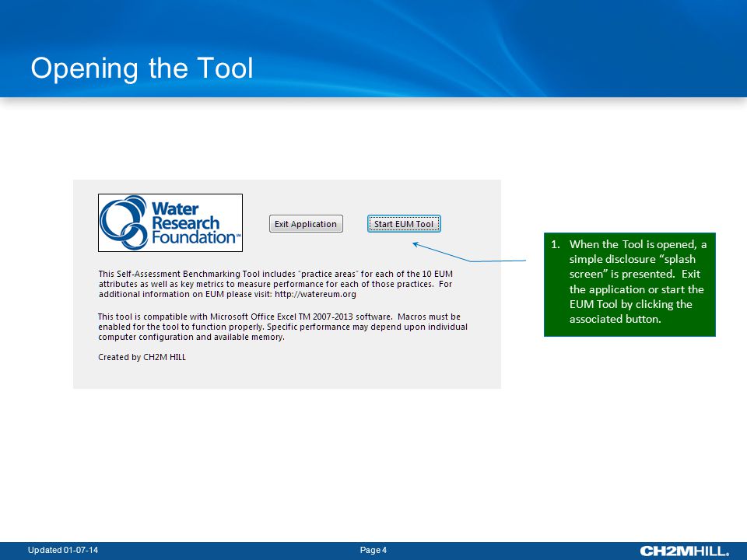747x560 pixels.
Task: Click the Microsoft Office Excel compatibility paragraph
Action: (283, 327)
